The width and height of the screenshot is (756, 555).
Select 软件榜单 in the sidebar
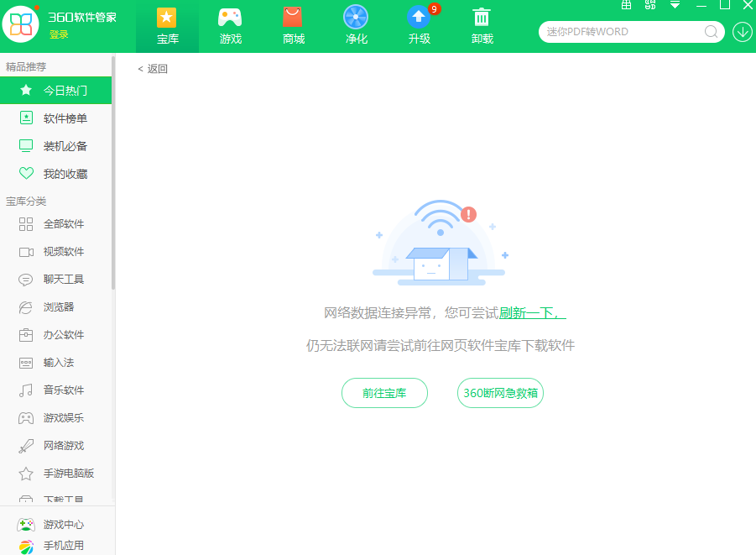point(56,118)
